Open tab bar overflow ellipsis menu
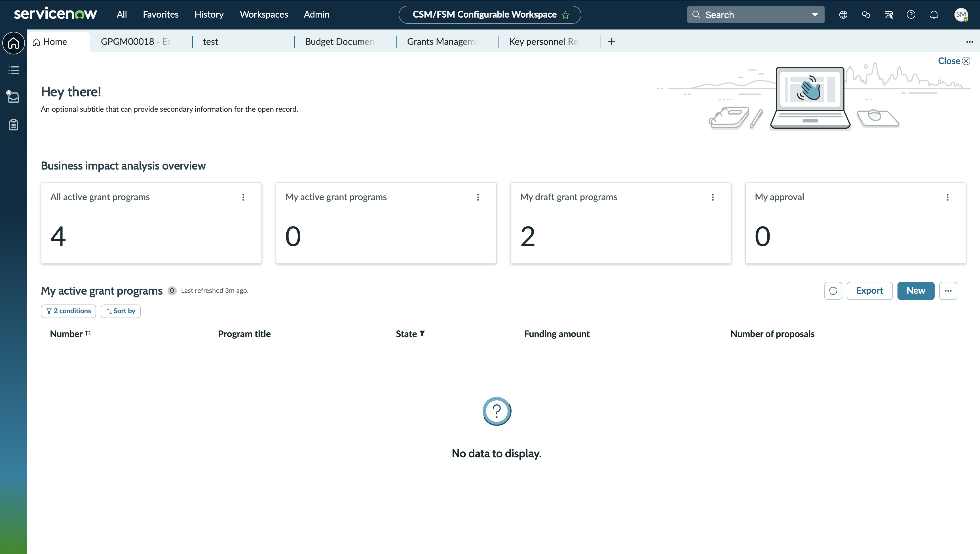 [x=969, y=42]
